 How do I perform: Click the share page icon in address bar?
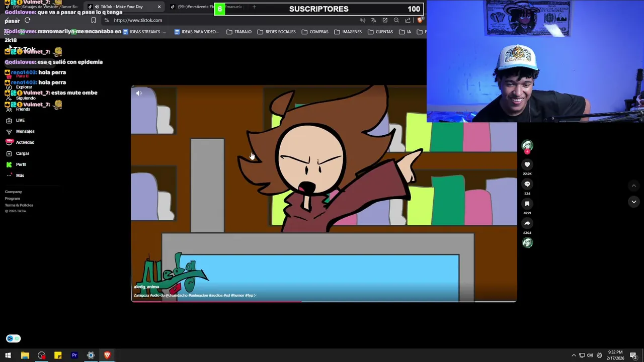(408, 20)
